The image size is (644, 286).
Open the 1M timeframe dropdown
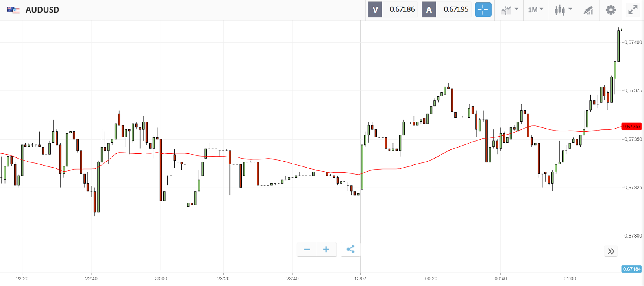pyautogui.click(x=535, y=10)
